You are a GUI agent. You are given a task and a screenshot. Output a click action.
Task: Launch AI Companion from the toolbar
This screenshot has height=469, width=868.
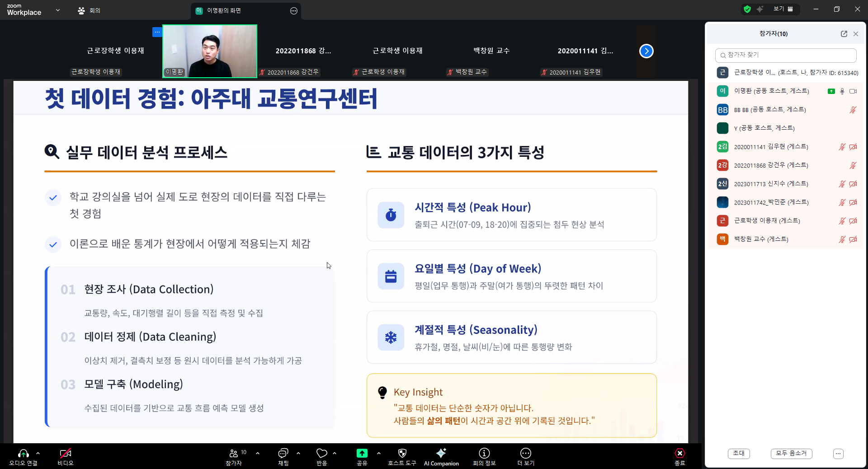point(441,456)
